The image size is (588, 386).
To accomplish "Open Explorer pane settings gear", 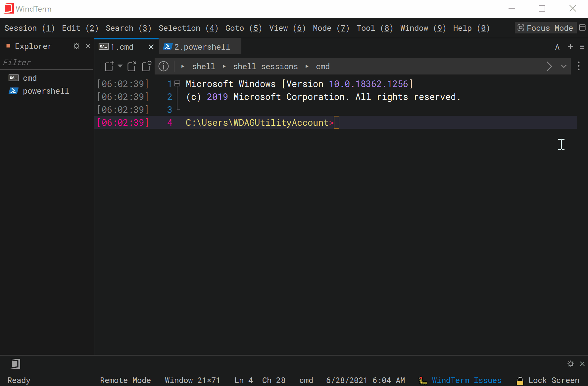I will coord(76,46).
